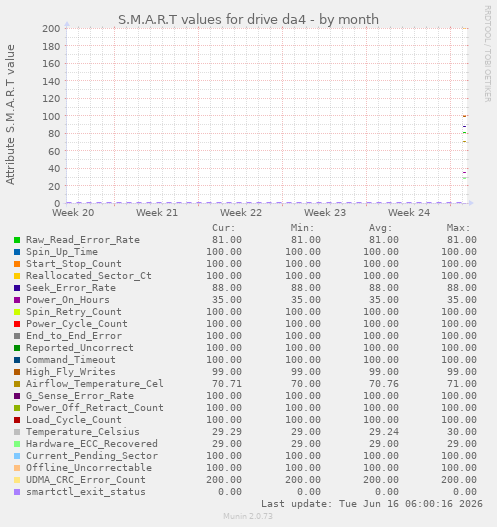Select the Offline_Uncorrectable legend label
Image resolution: width=497 pixels, height=527 pixels.
pyautogui.click(x=89, y=468)
